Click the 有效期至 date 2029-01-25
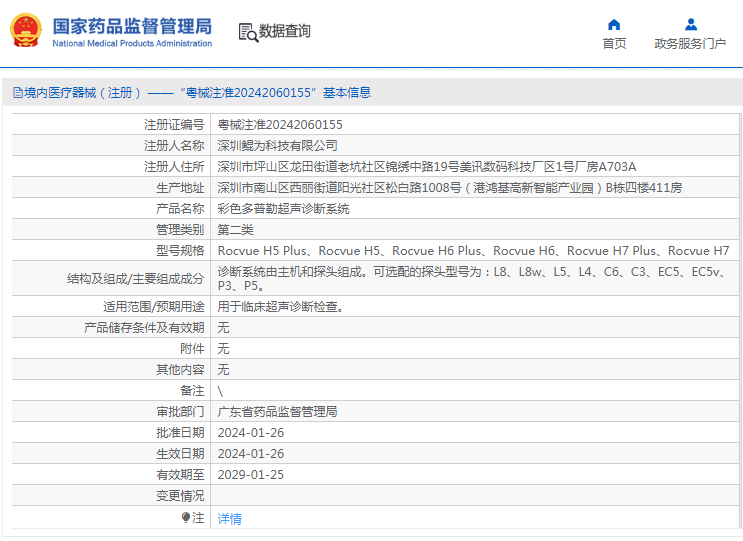 (250, 475)
